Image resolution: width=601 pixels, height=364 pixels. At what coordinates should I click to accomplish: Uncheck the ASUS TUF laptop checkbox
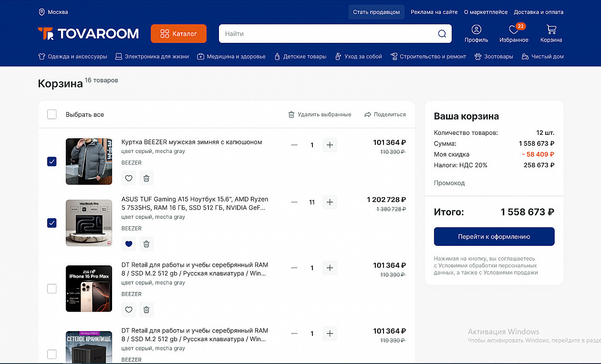52,222
